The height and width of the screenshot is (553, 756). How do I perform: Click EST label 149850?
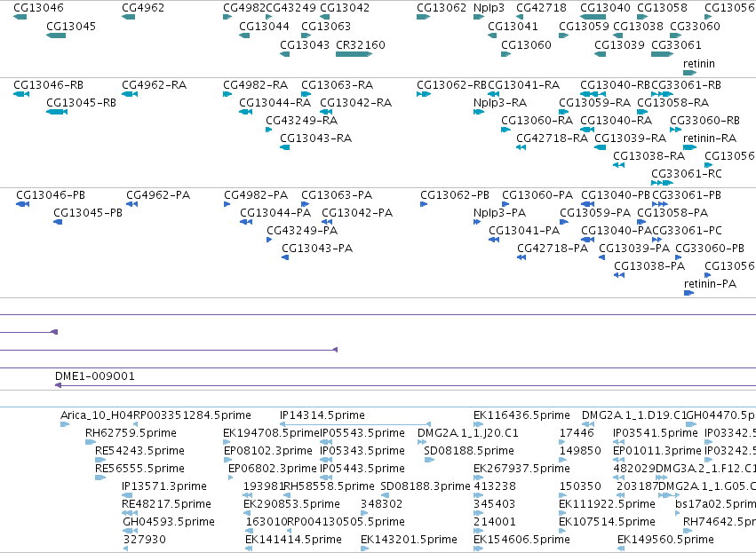580,451
